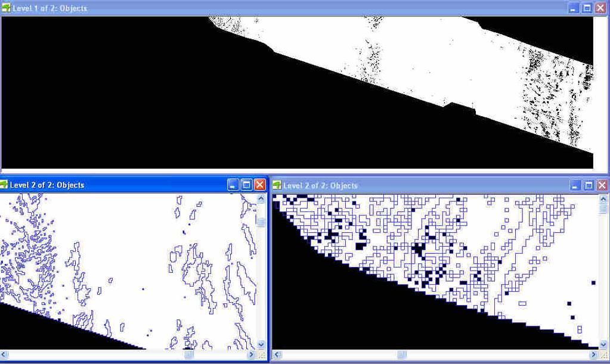Screen dimensions: 610x364
Task: Minimize the Level 1 of 2: Objects window
Action: (x=574, y=8)
